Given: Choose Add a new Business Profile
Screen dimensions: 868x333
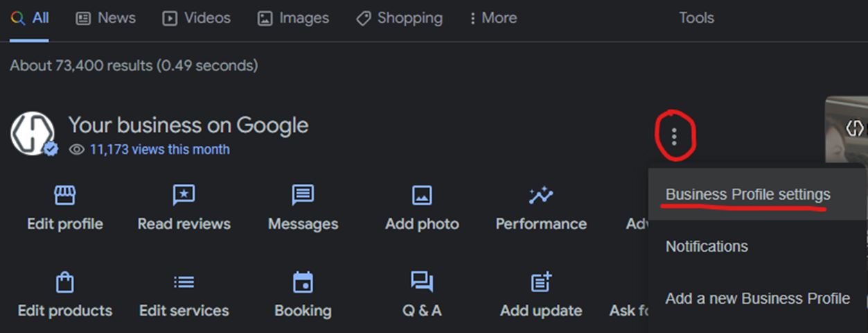Looking at the screenshot, I should [x=757, y=298].
